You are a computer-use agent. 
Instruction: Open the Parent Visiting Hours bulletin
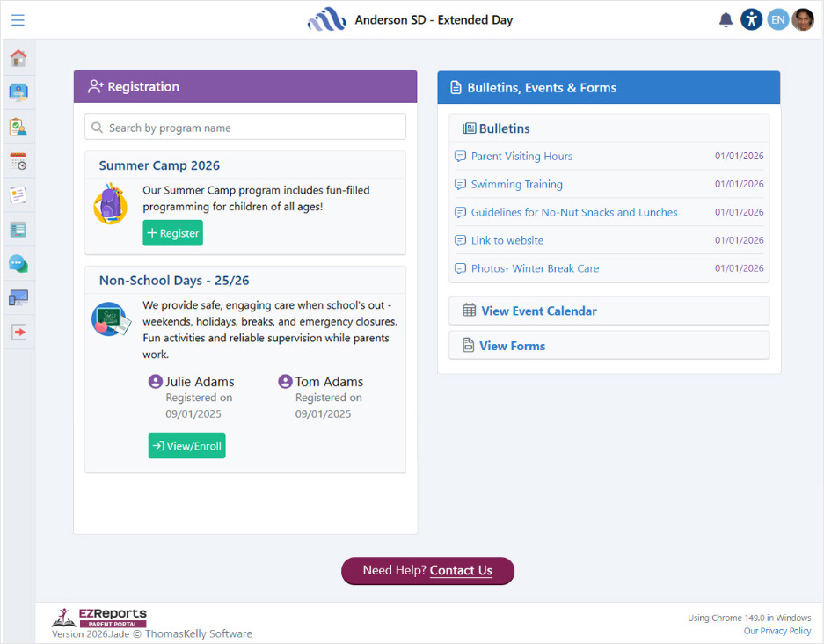click(x=521, y=156)
